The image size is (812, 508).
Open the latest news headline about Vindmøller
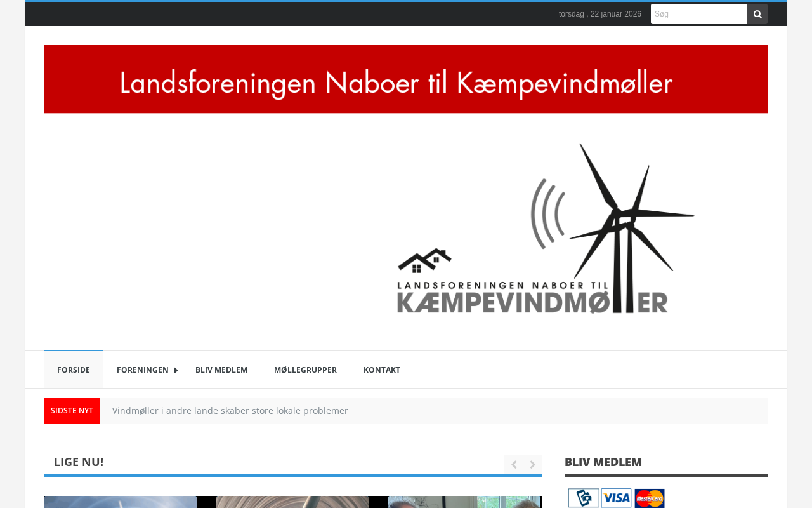[230, 411]
